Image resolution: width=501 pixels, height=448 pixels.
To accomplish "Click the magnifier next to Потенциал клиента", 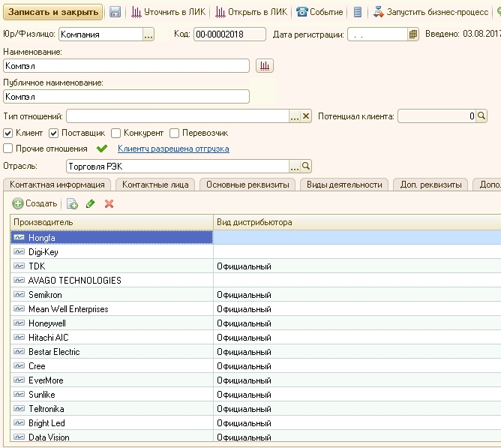I will click(481, 116).
